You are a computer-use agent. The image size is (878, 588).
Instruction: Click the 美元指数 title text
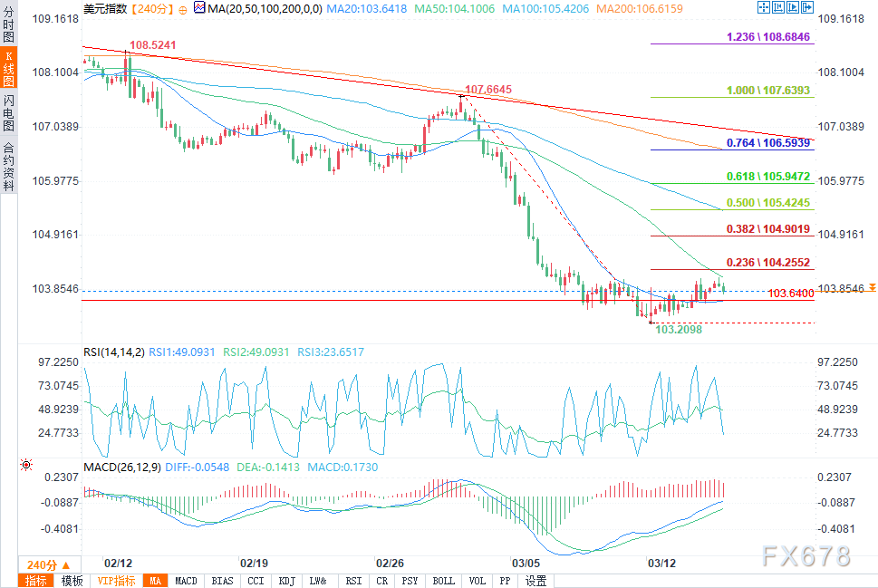tap(105, 8)
